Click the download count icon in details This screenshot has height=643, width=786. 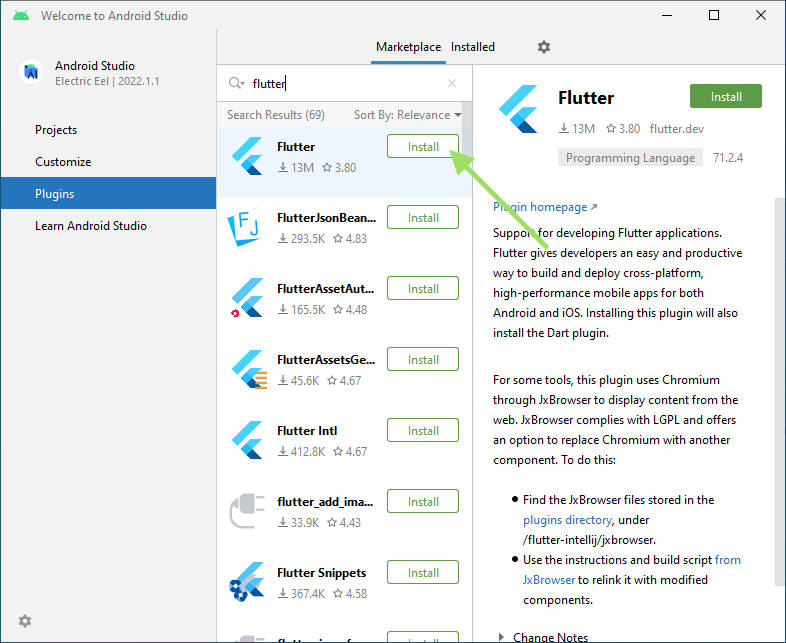point(564,129)
